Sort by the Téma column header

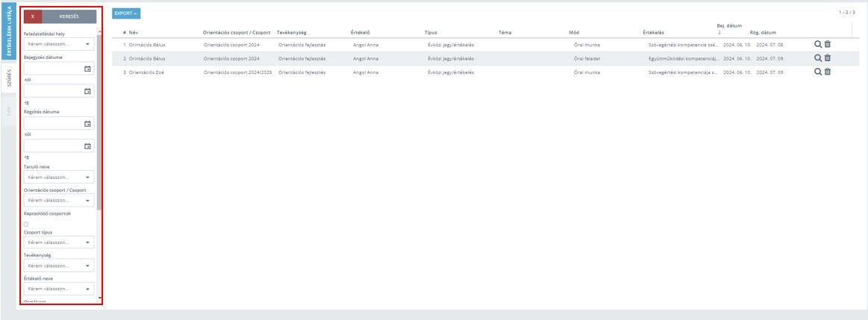505,33
